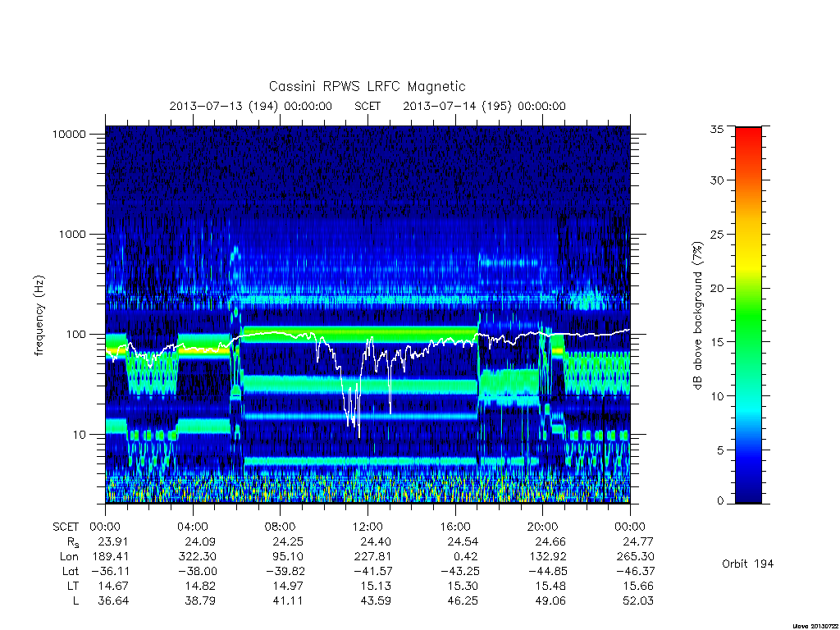Select the start date 2013-07-13 (194) 00:00:00

point(251,106)
